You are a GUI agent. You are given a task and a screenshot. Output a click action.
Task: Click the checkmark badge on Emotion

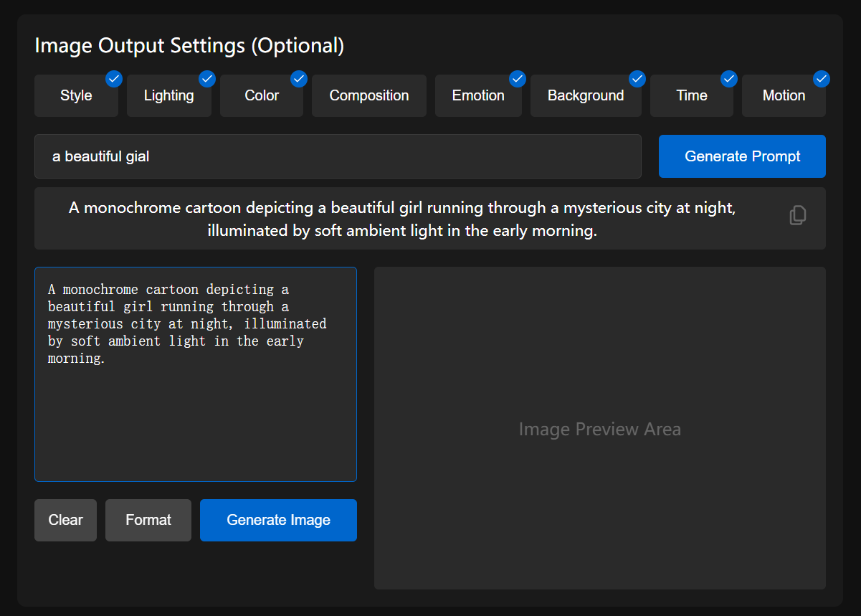coord(518,78)
